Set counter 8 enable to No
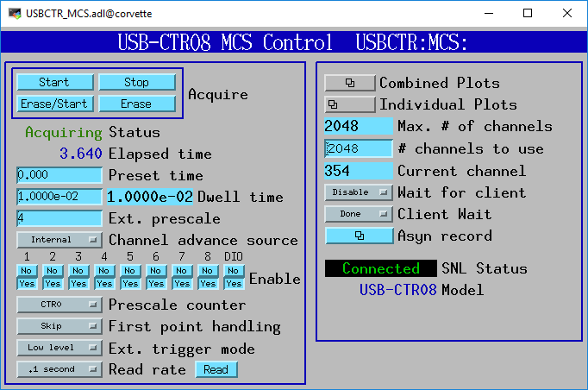 208,270
